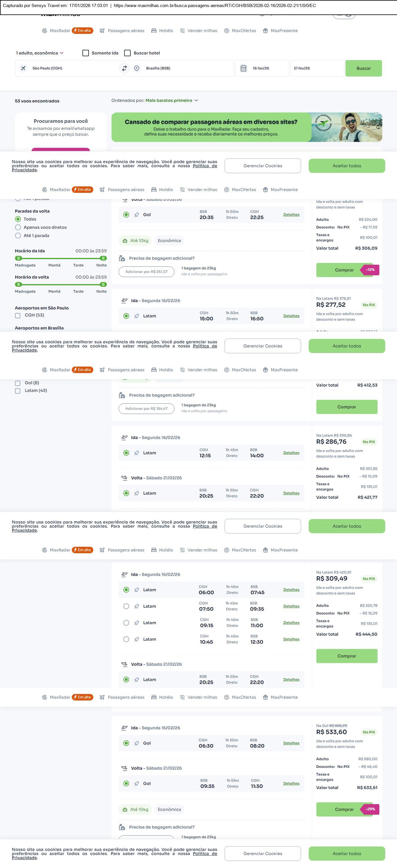397x868 pixels.
Task: Click the calendar icon beside 16 fev/26
Action: click(x=243, y=68)
